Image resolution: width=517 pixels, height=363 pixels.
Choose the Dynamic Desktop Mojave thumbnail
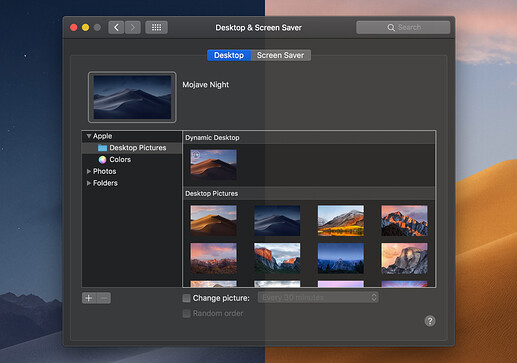(x=213, y=165)
